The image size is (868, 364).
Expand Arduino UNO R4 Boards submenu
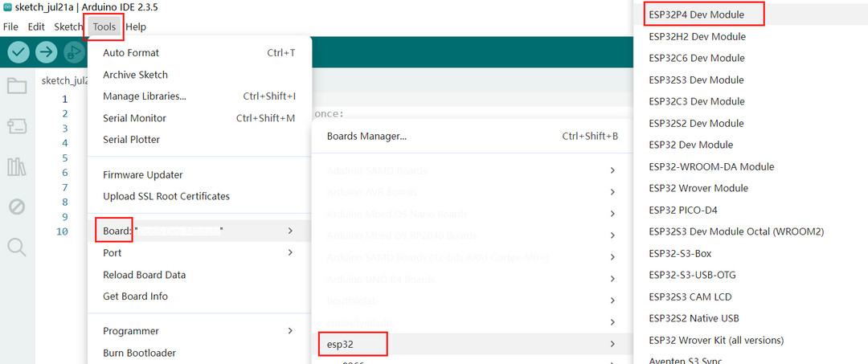[473, 279]
